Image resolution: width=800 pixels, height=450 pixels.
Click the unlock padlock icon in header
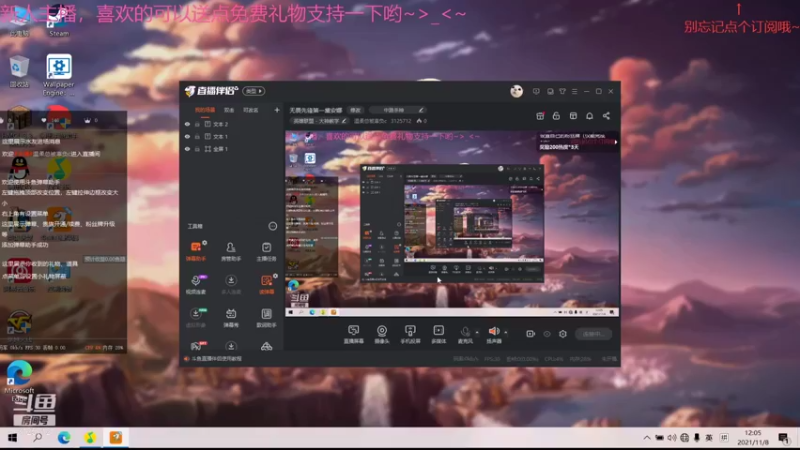[x=556, y=116]
